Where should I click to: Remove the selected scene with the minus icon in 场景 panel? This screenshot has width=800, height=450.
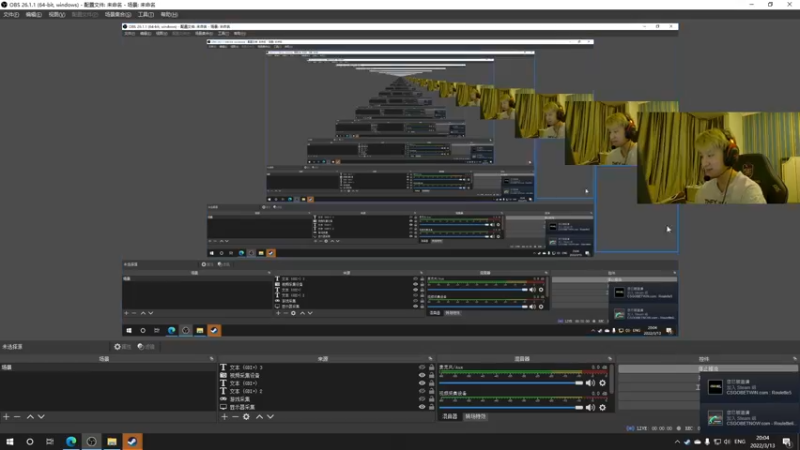(x=17, y=417)
